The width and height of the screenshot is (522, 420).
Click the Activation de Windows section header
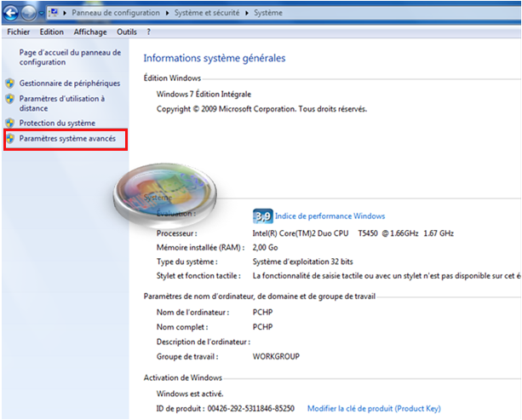[x=183, y=377]
